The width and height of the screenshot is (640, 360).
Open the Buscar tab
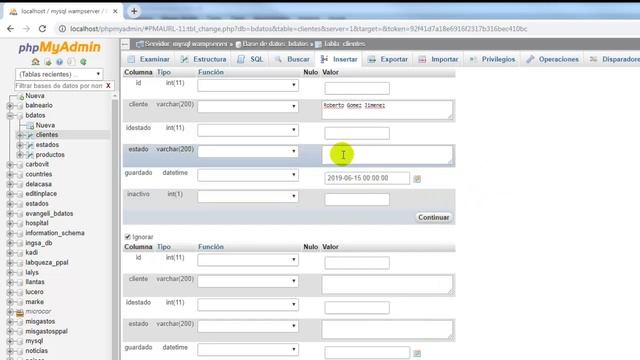[x=292, y=59]
